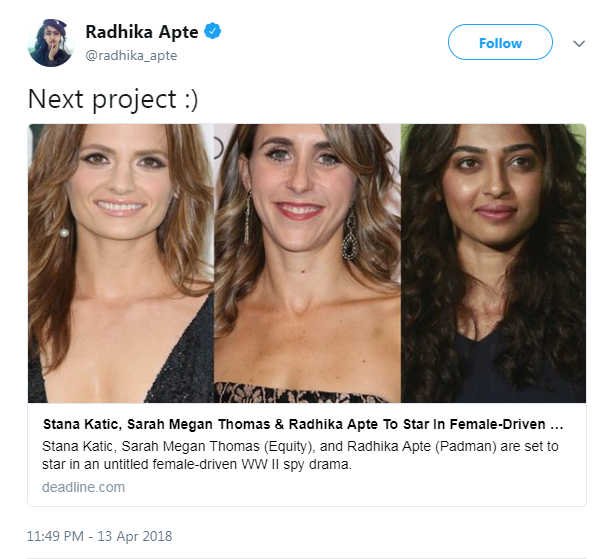Open the Radhika Apte display name
This screenshot has height=559, width=612.
click(142, 32)
